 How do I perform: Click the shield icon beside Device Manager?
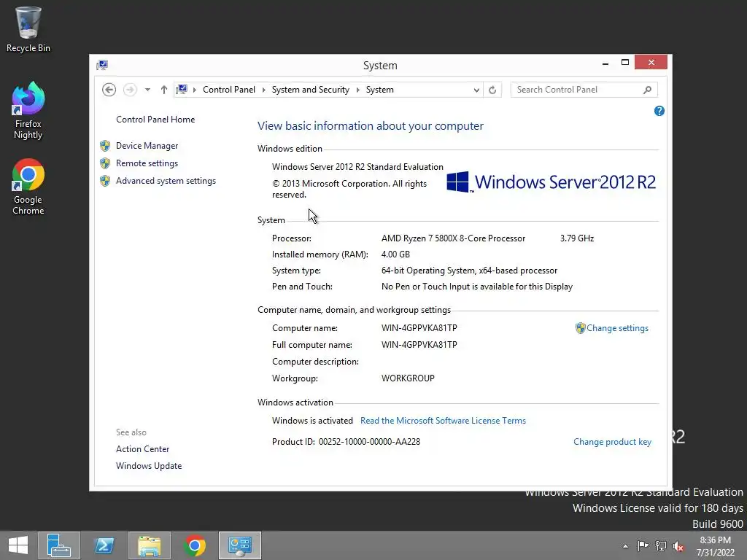pos(105,146)
